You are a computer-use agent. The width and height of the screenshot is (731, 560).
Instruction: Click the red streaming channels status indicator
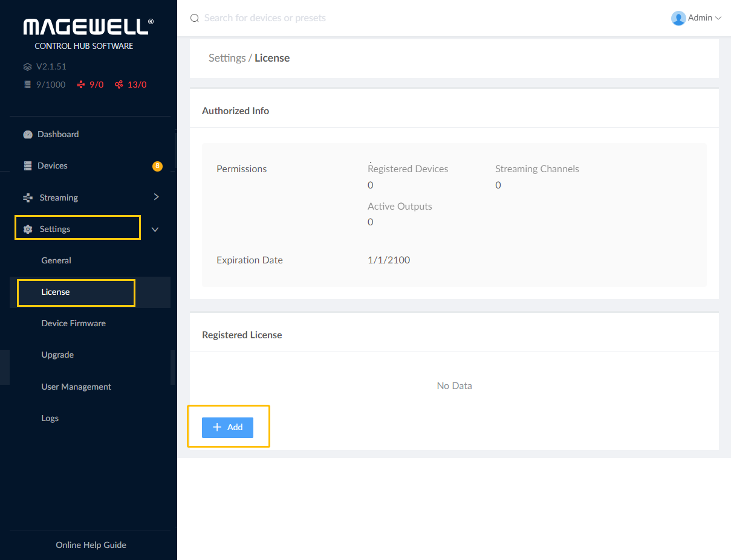(x=90, y=85)
